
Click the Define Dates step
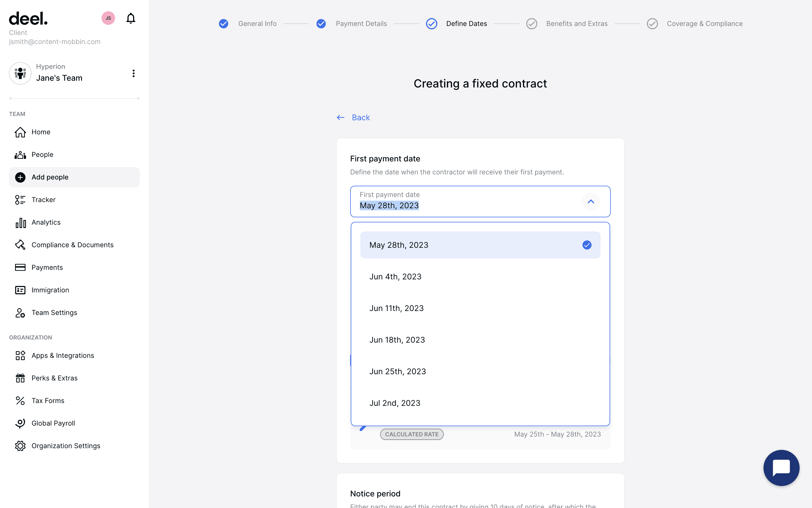click(456, 23)
